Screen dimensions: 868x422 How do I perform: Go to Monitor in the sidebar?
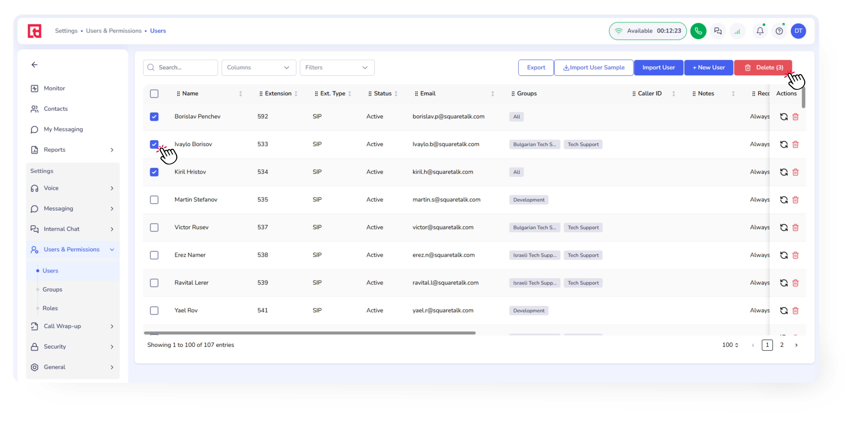[x=54, y=88]
